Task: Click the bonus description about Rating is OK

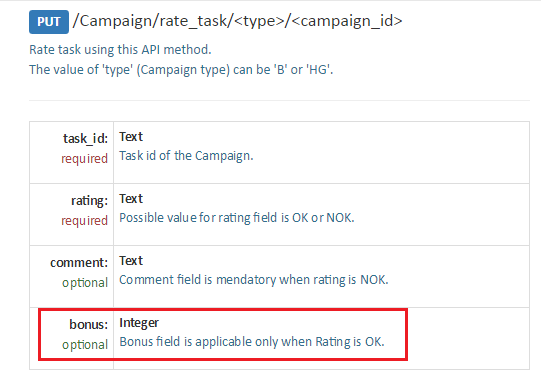Action: (x=252, y=342)
